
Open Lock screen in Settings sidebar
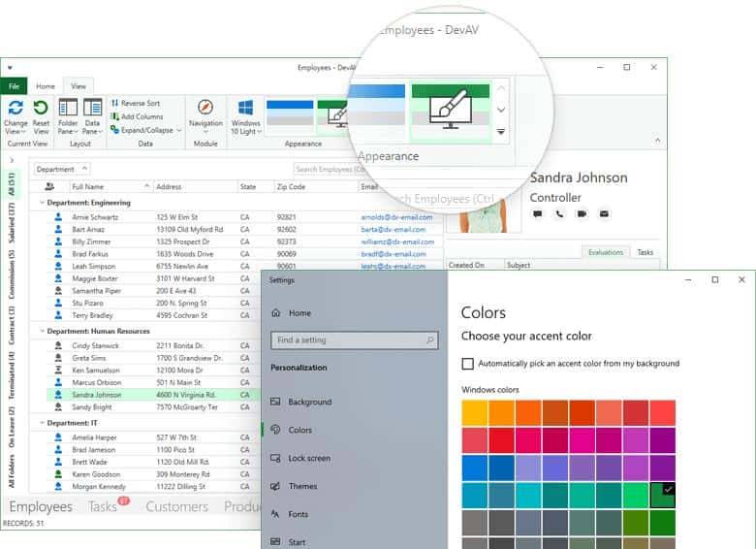[x=300, y=458]
